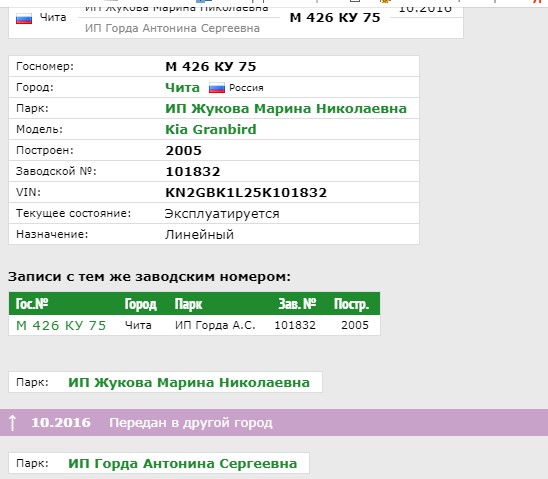Viewport: 548px width, 479px height.
Task: Open the green М 426 КУ 75 link
Action: tap(61, 325)
